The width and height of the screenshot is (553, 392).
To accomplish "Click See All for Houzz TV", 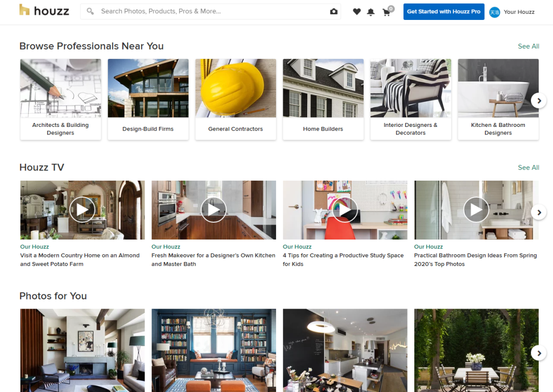I will (528, 167).
